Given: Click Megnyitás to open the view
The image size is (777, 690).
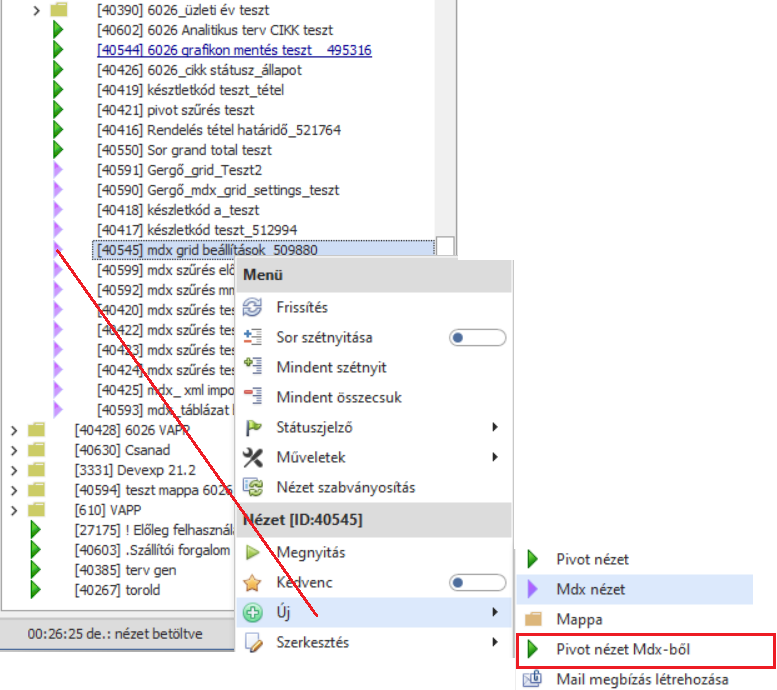Looking at the screenshot, I should 309,552.
